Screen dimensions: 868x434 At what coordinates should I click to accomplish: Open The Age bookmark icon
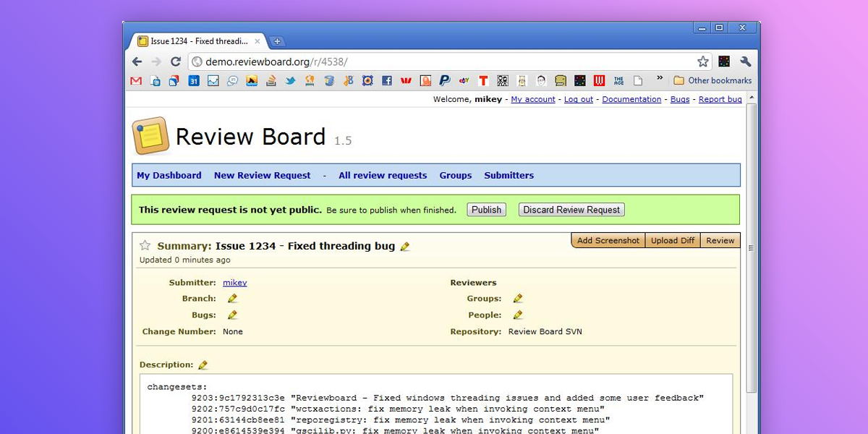618,81
